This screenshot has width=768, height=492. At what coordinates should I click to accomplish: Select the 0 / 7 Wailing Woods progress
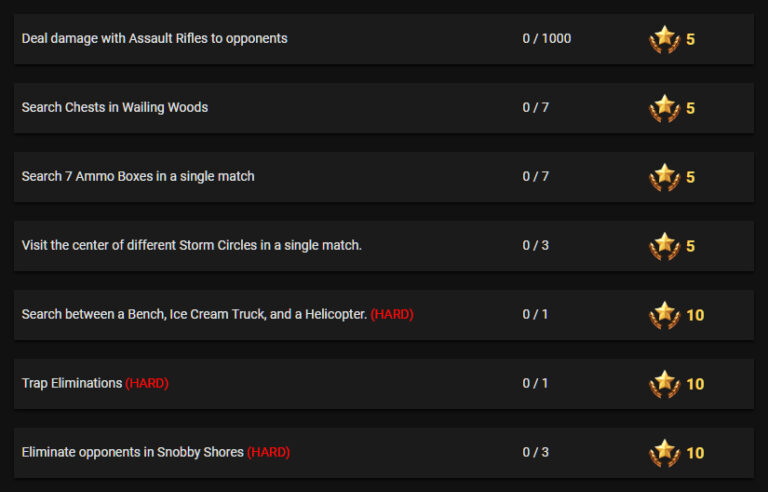[x=536, y=107]
